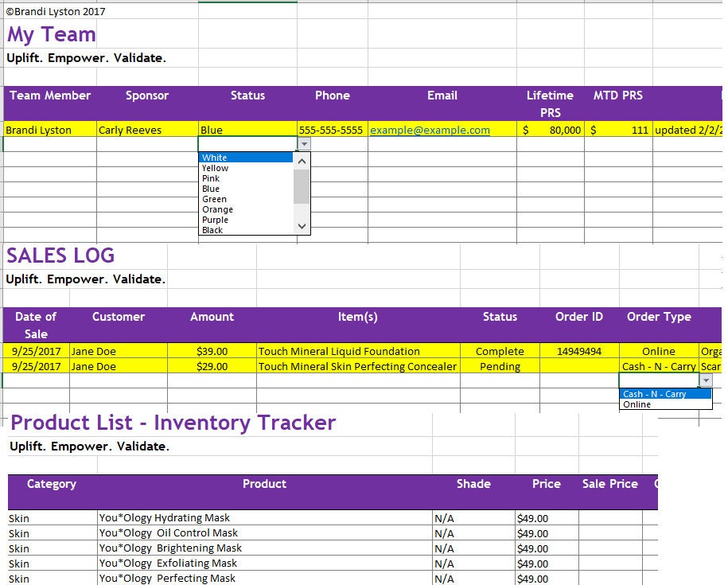This screenshot has width=728, height=585.
Task: Click the dropdown arrow next to Status cell
Action: (304, 142)
